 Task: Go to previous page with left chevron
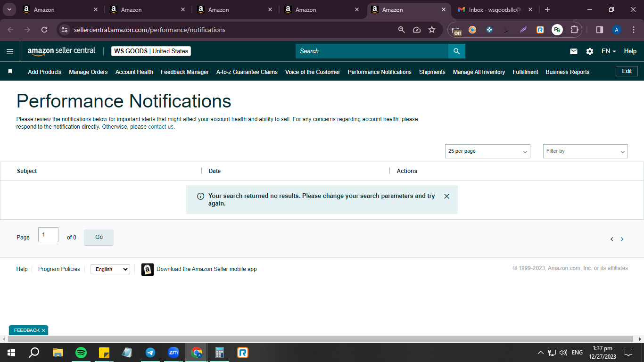coord(612,239)
